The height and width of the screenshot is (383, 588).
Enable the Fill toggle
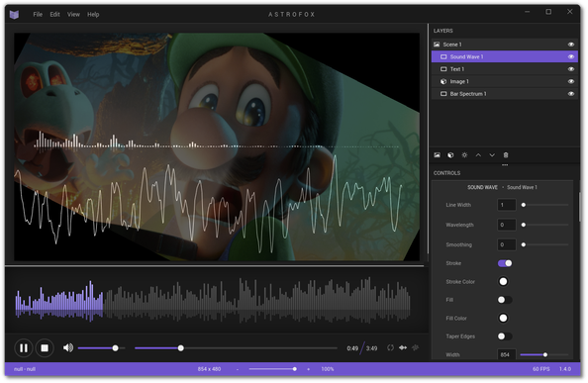pyautogui.click(x=505, y=300)
